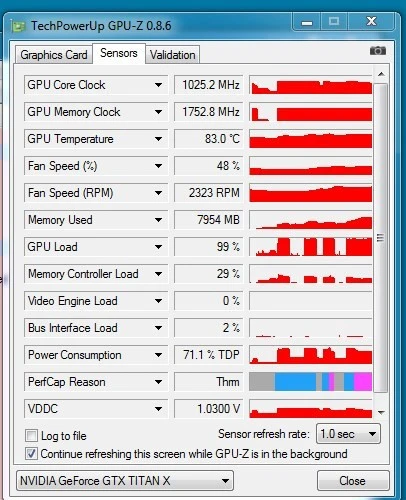
Task: Click the 1.0300 V VDDC value
Action: [x=209, y=409]
